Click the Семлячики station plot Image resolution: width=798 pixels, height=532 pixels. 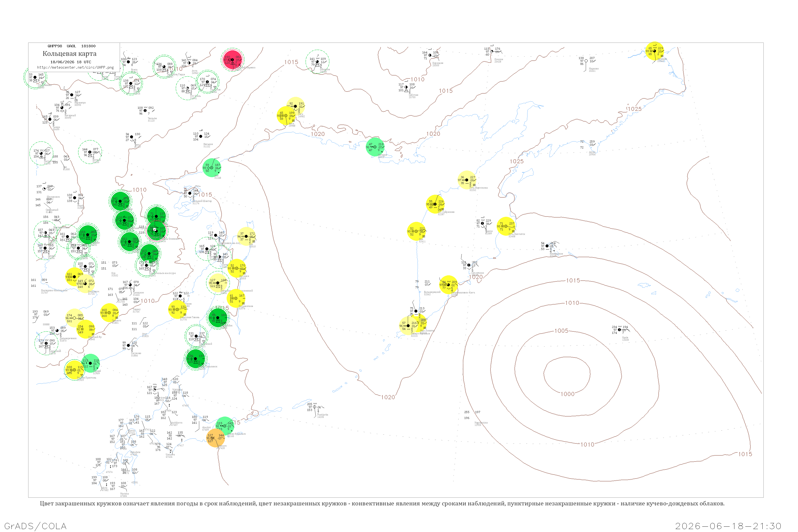click(x=469, y=265)
